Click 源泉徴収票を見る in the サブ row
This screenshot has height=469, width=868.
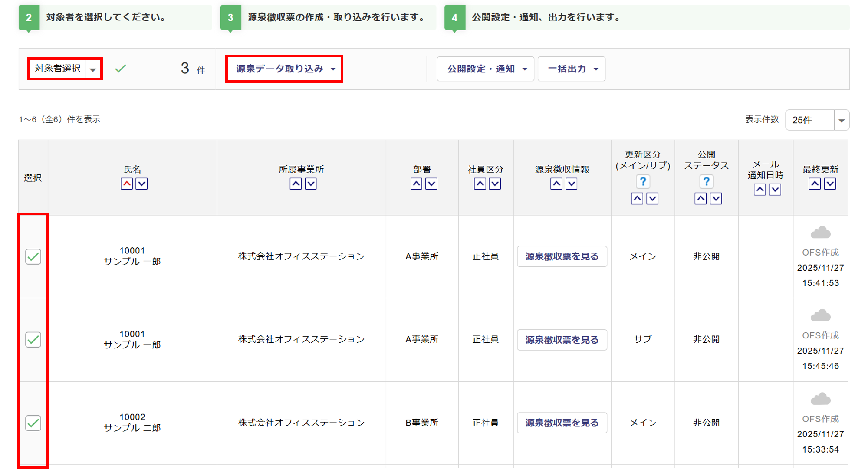pyautogui.click(x=562, y=340)
